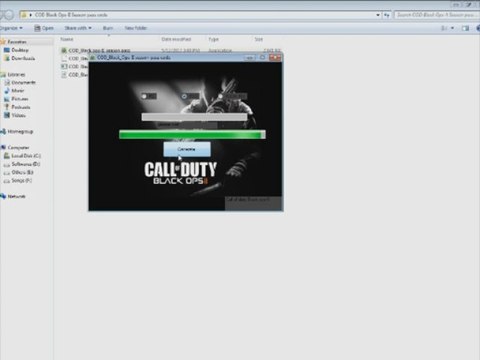Open the Music library
Viewport: 480px width, 360px height.
[18, 91]
